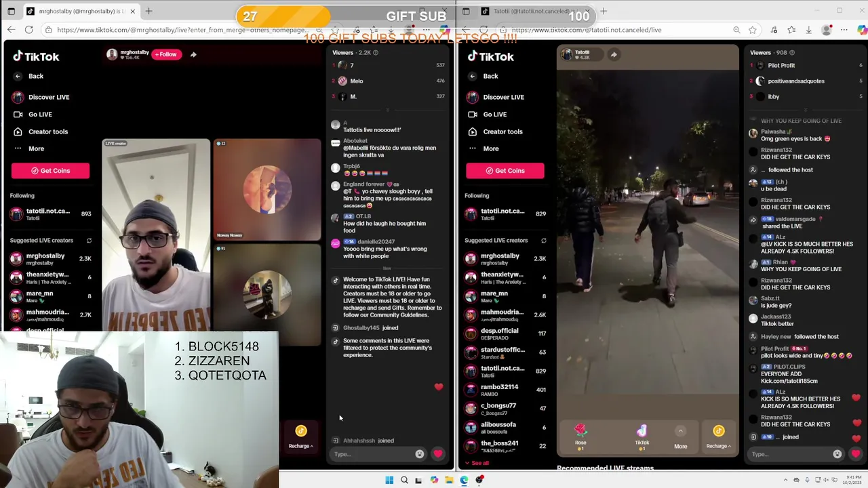The width and height of the screenshot is (868, 488).
Task: Open Microsoft Edge from taskbar
Action: coord(464,481)
